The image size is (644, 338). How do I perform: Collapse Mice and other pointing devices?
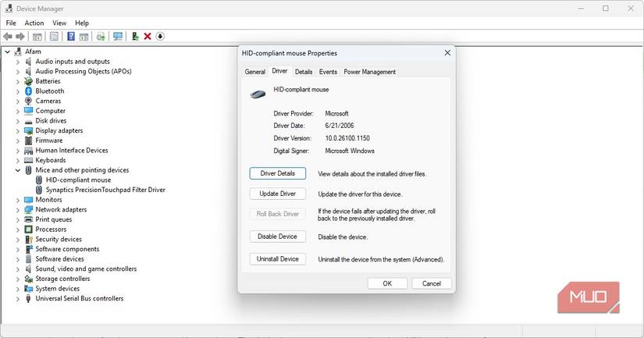(x=18, y=170)
